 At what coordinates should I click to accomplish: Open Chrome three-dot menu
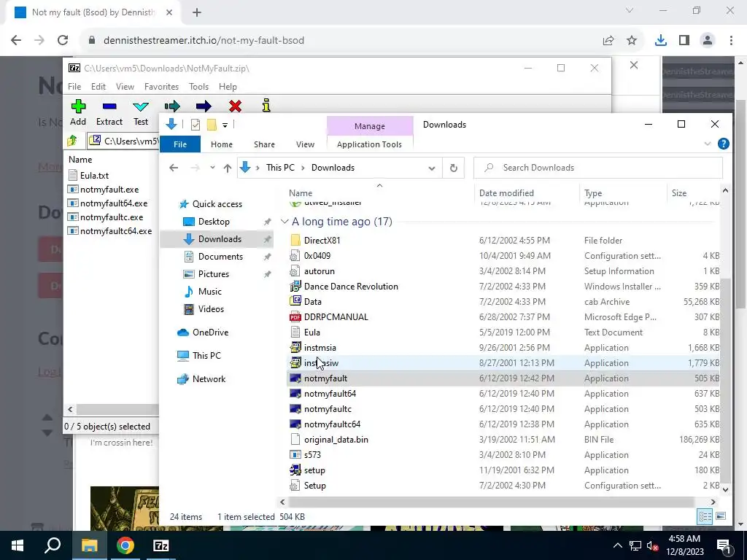[x=731, y=41]
